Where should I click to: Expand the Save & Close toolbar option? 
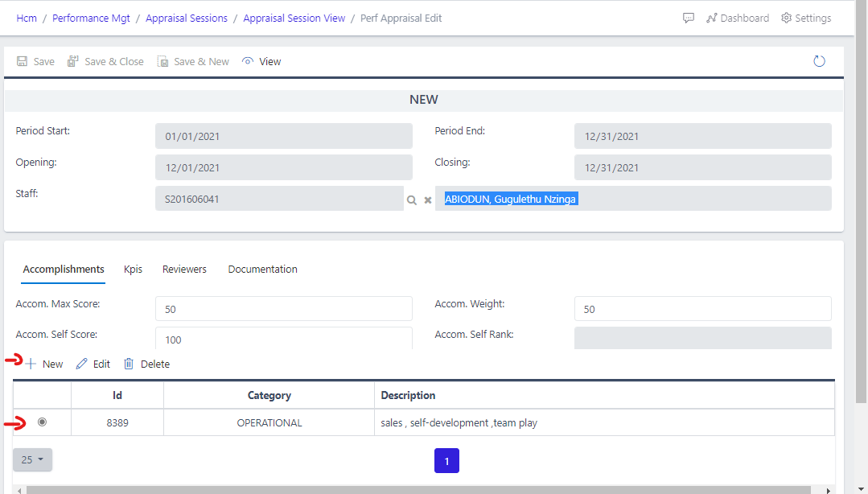[105, 60]
